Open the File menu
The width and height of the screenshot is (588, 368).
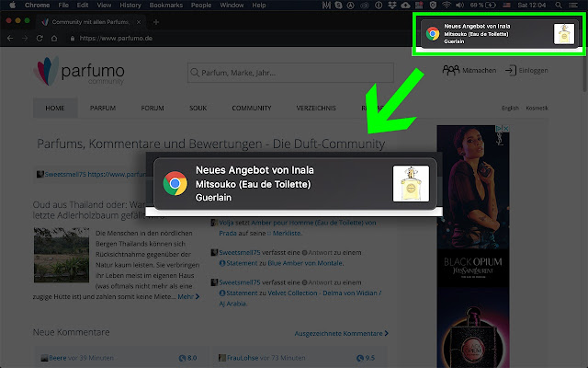pos(63,5)
